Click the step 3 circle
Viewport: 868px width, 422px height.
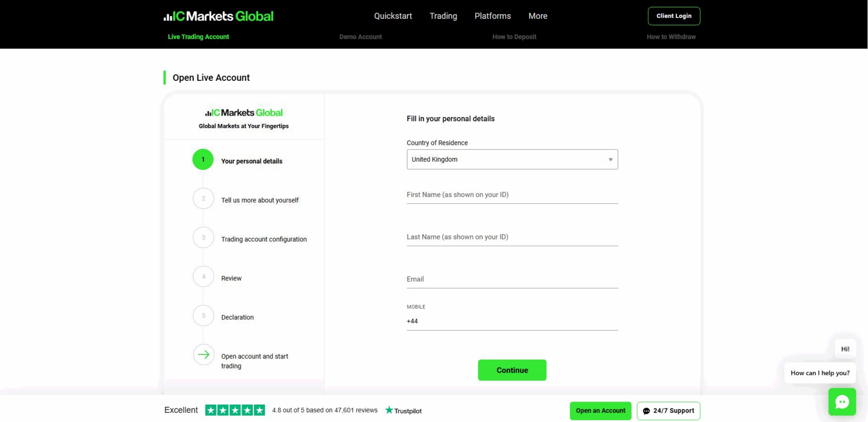(x=203, y=238)
